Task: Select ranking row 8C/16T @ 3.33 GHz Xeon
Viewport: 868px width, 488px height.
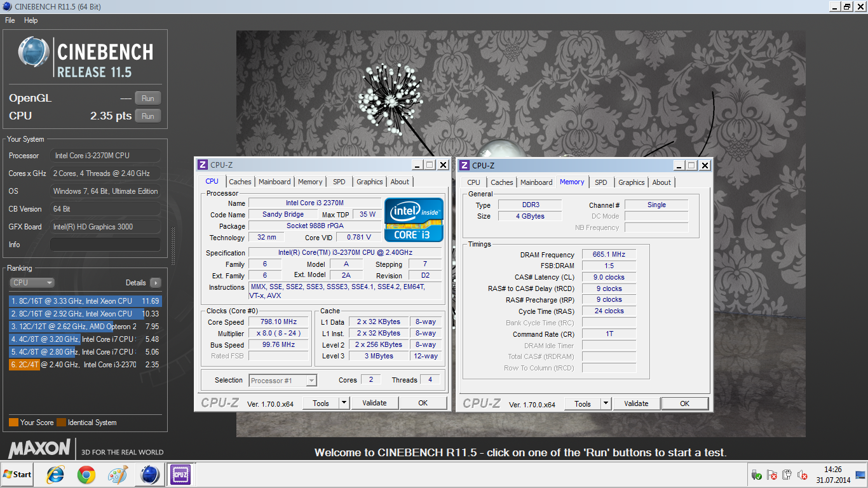Action: (x=85, y=301)
